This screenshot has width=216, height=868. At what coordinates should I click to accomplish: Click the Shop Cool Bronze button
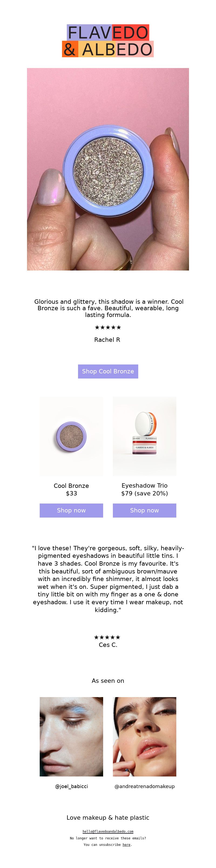pos(108,371)
